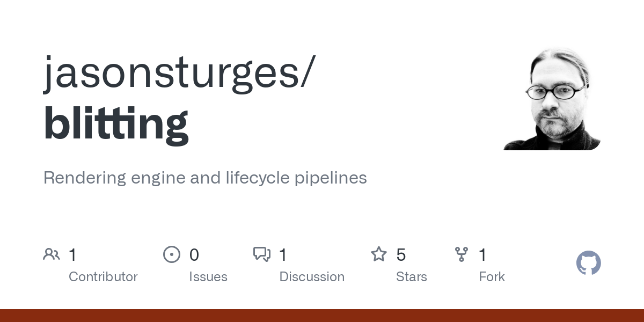Screen dimensions: 644x322
Task: Click the number above the Fork label
Action: tap(482, 255)
